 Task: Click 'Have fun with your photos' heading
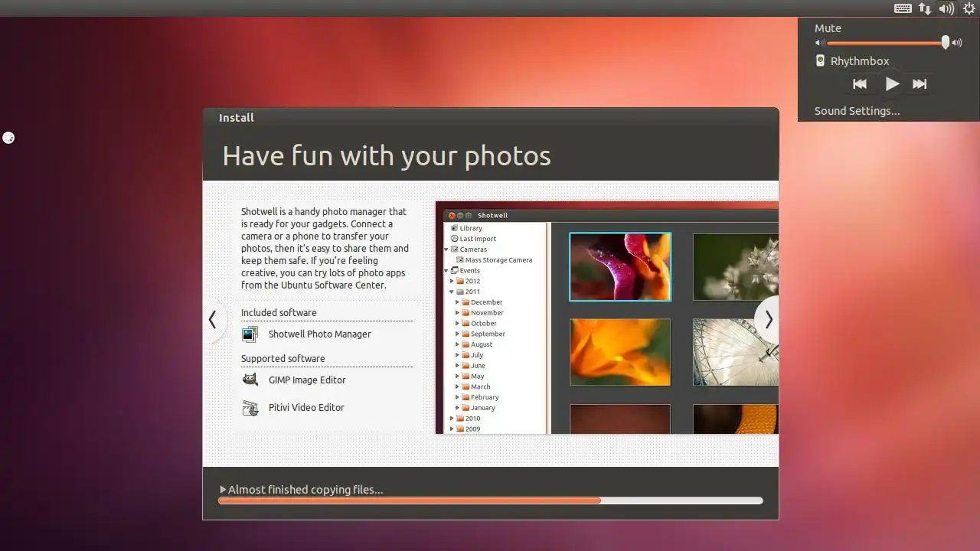(387, 156)
